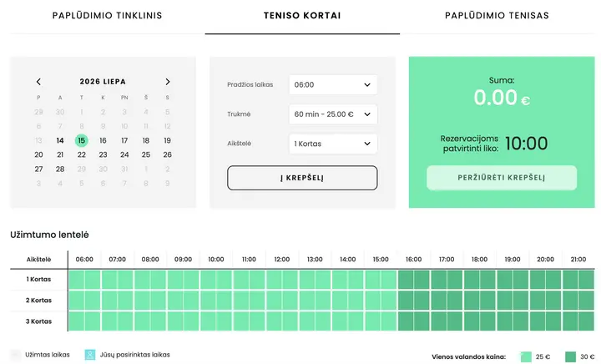This screenshot has height=364, width=601.
Task: Open the Pradžios laikas dropdown
Action: (333, 84)
